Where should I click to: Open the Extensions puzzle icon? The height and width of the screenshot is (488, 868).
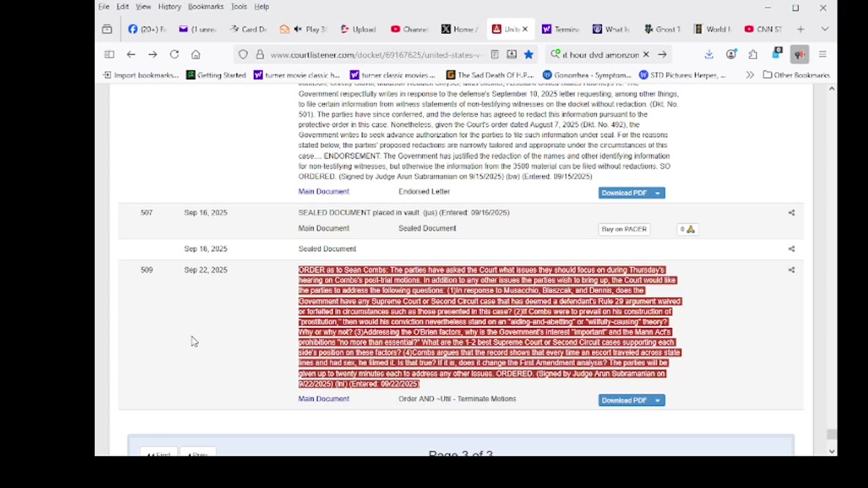click(x=753, y=54)
